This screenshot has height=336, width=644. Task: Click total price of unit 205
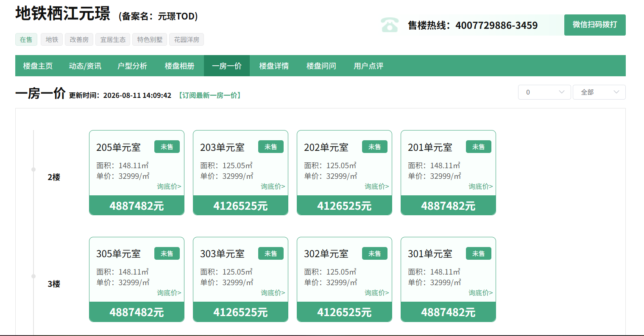pyautogui.click(x=137, y=206)
